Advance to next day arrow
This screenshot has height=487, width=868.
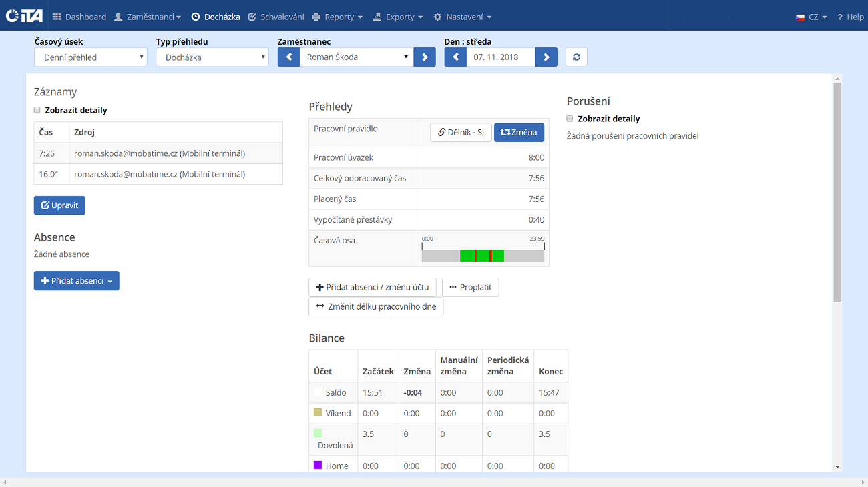546,57
